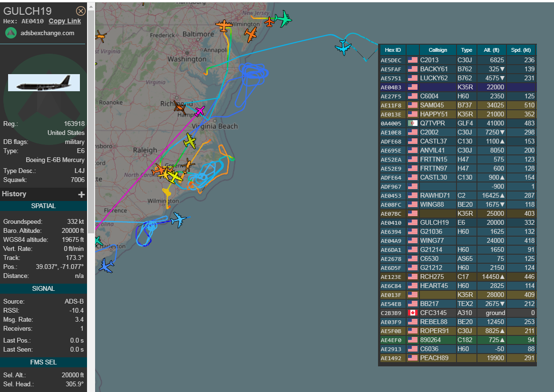Select the Q7TVPR callsign
This screenshot has height=392, width=554.
[432, 123]
